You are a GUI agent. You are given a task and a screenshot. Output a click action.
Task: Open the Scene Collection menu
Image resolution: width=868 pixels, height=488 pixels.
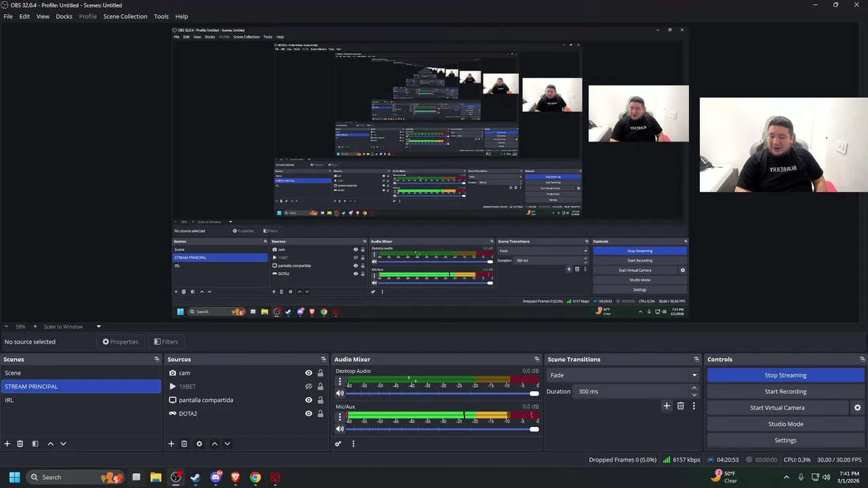click(125, 16)
